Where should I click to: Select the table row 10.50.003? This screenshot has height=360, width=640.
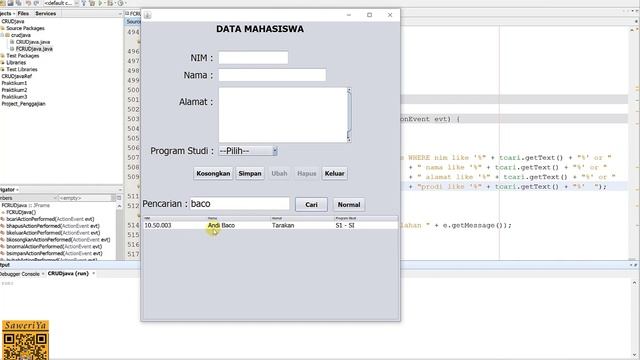(x=270, y=225)
